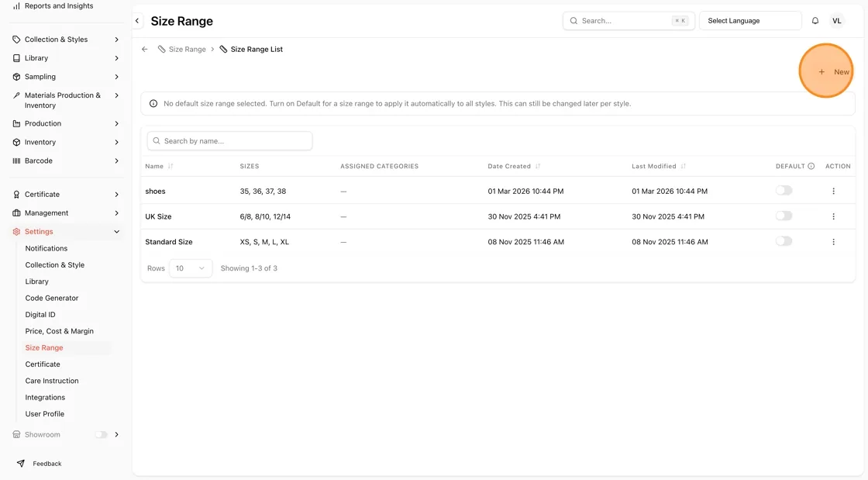Viewport: 868px width, 480px height.
Task: Collapse the Settings menu chevron
Action: 117,232
